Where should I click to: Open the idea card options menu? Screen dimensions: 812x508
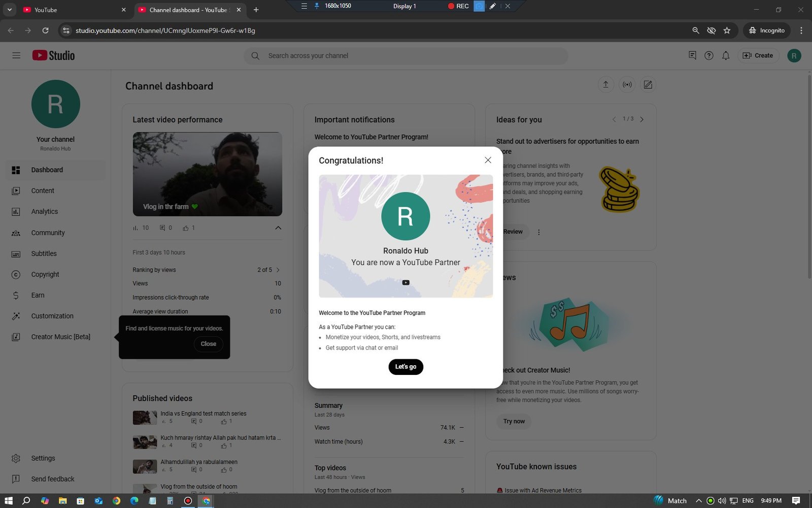(539, 232)
